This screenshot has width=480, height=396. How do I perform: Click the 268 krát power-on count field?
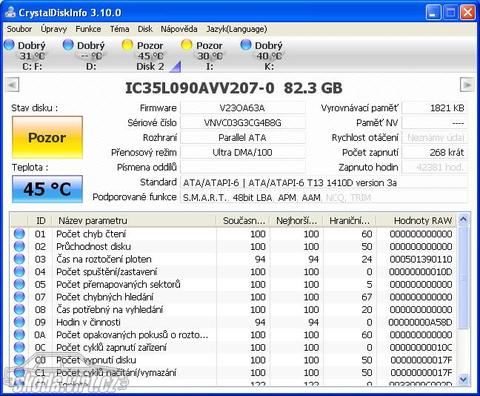pyautogui.click(x=435, y=153)
